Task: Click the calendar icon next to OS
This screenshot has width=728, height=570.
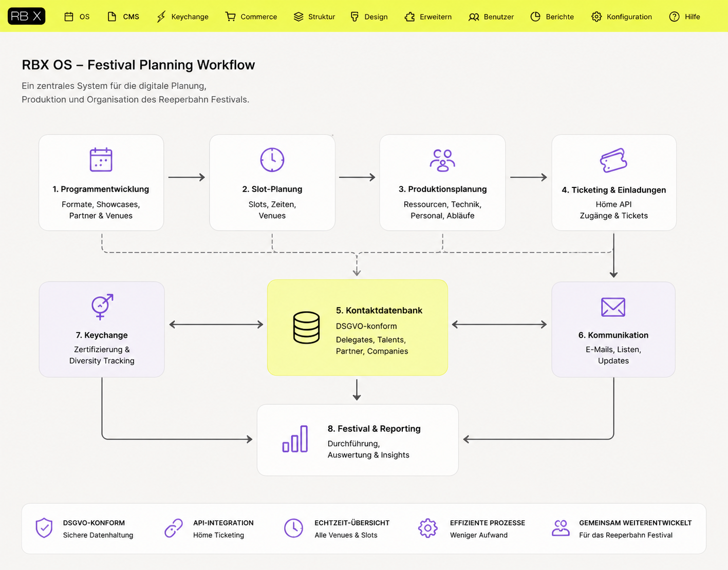Action: [69, 16]
